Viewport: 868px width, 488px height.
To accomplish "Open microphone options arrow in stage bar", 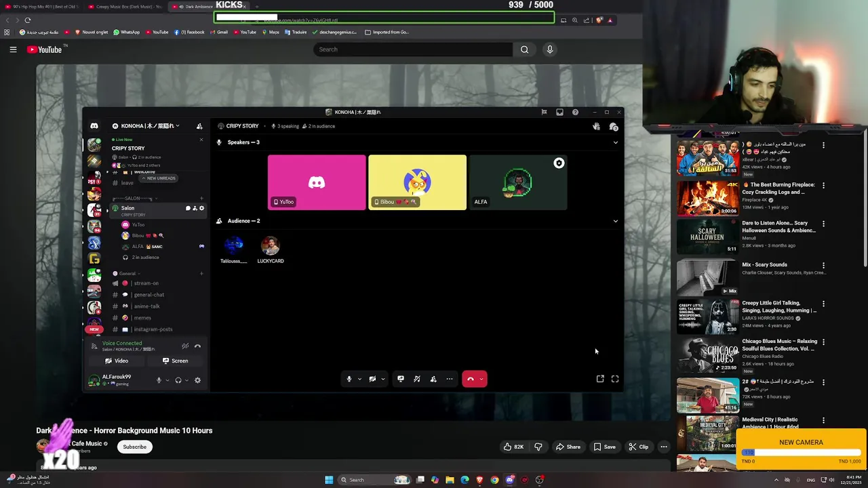I will (359, 379).
